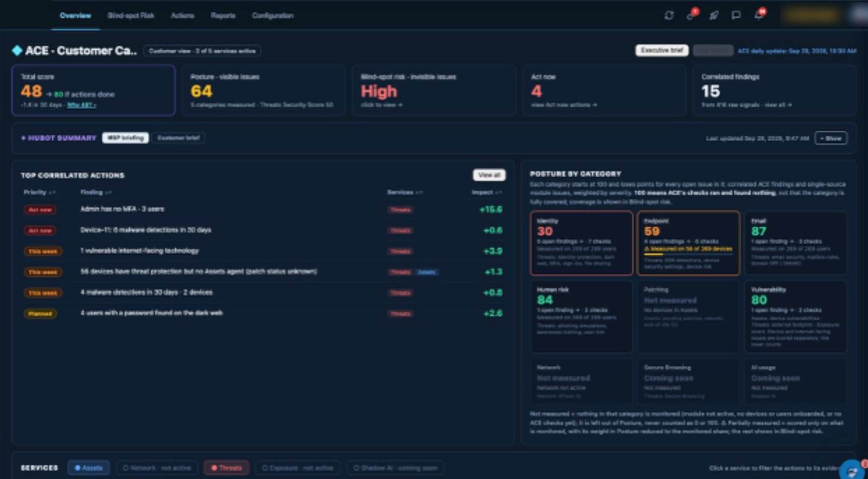Open the Correlated findings 15 card
This screenshot has width=868, height=479.
point(774,90)
